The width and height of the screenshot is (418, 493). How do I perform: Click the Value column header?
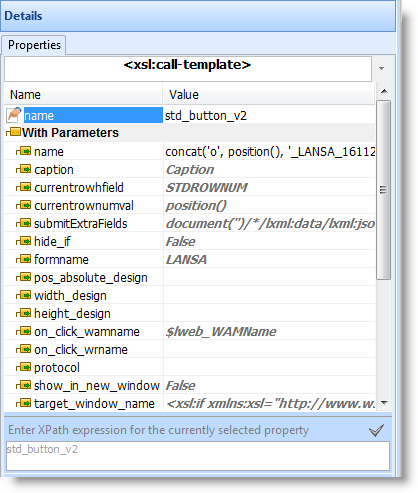[x=269, y=95]
